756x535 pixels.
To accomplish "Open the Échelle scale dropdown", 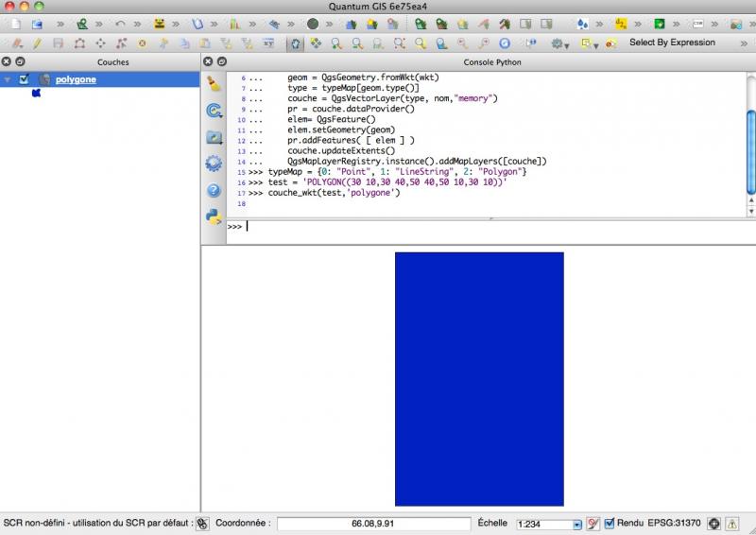I will 576,524.
